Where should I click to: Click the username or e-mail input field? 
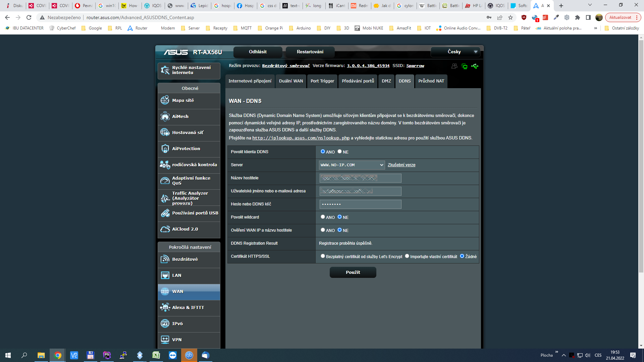click(x=360, y=191)
